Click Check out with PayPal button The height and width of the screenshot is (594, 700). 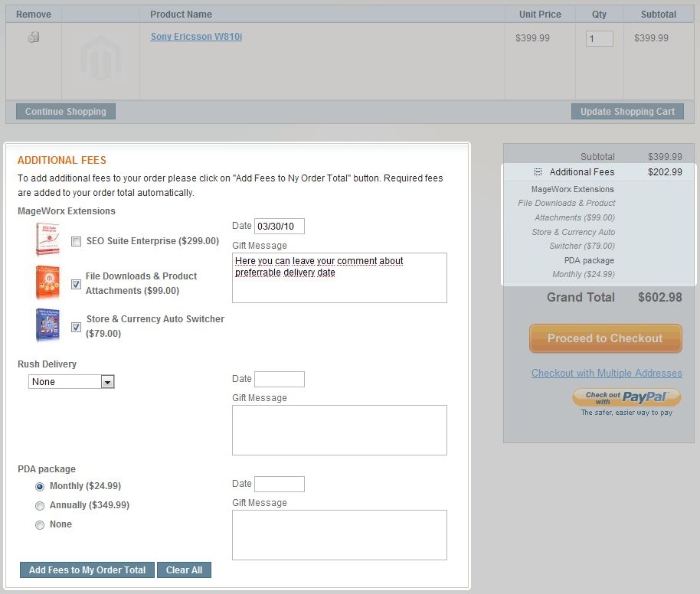[x=626, y=397]
